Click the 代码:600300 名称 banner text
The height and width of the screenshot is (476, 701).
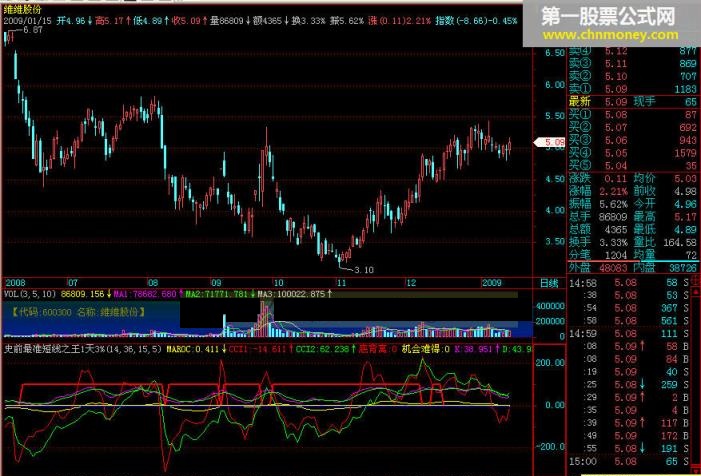pyautogui.click(x=79, y=312)
